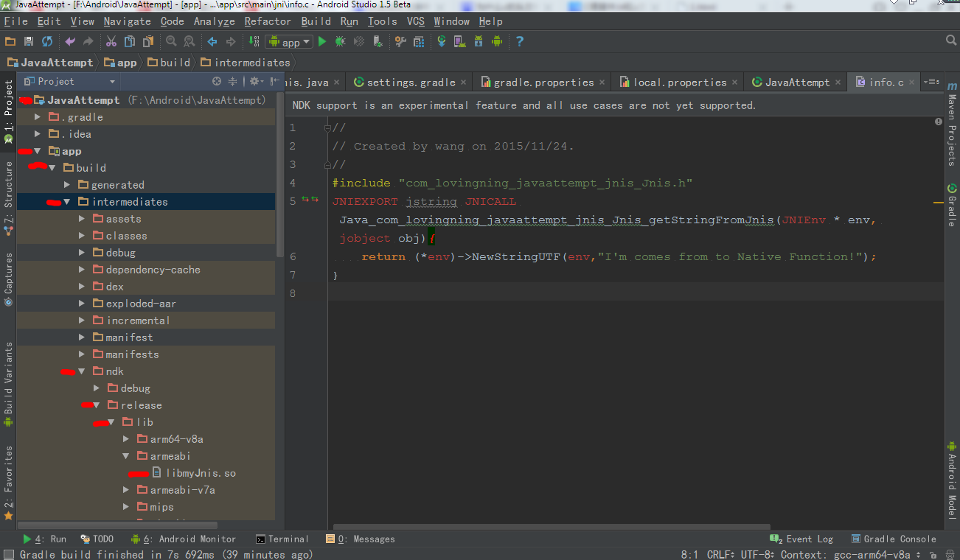This screenshot has height=560, width=960.
Task: Open the AVD Manager icon
Action: (460, 42)
